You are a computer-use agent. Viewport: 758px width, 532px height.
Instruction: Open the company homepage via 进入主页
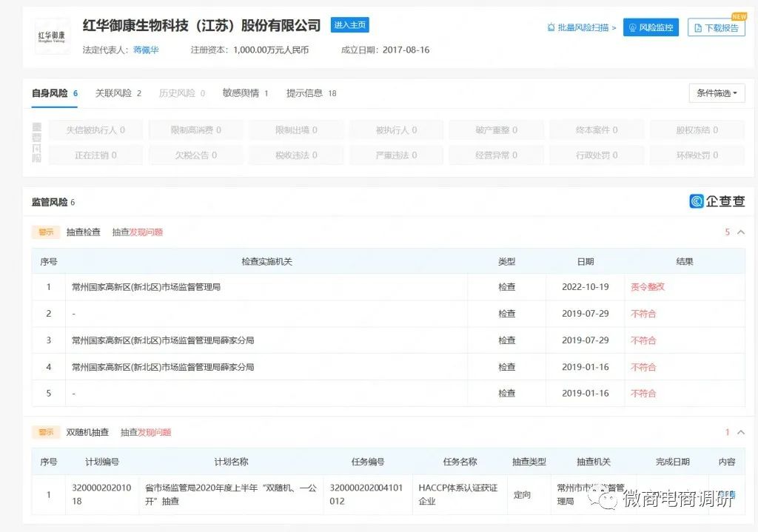(349, 24)
